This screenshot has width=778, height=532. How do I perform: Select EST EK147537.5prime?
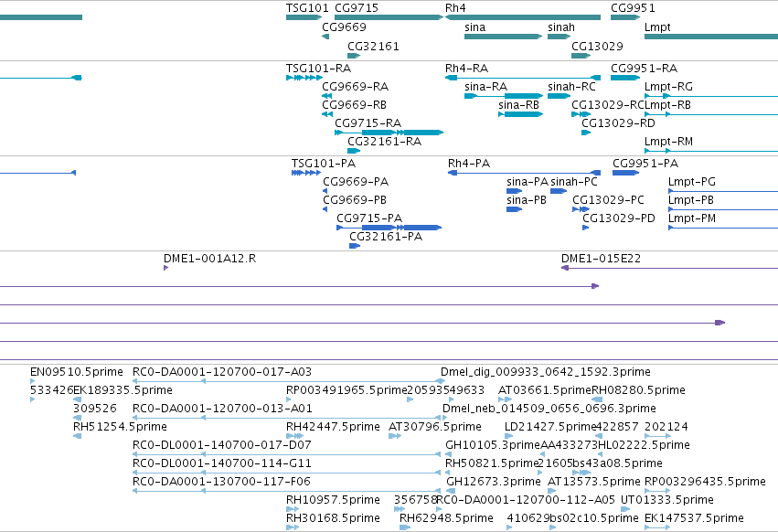pyautogui.click(x=657, y=527)
